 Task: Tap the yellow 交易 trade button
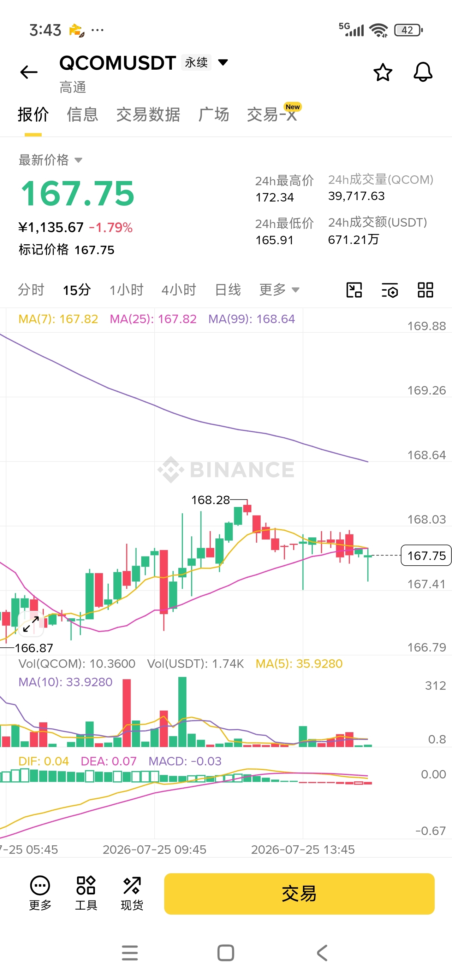pyautogui.click(x=299, y=894)
